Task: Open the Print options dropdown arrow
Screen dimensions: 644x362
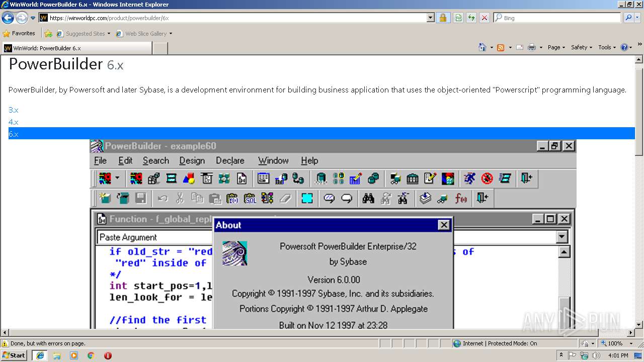Action: 541,47
